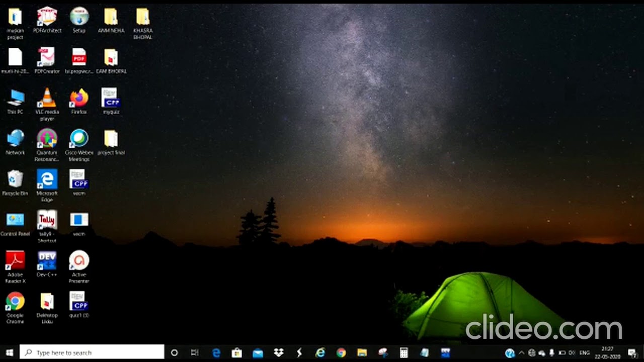Open the Active Presenter desktop icon
This screenshot has height=362, width=644.
tap(79, 267)
